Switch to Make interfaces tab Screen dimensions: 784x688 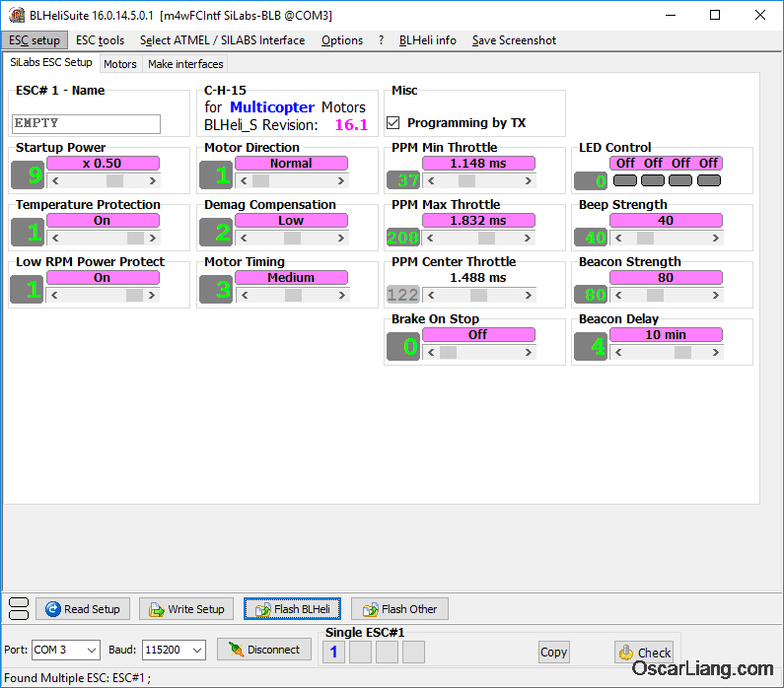185,64
